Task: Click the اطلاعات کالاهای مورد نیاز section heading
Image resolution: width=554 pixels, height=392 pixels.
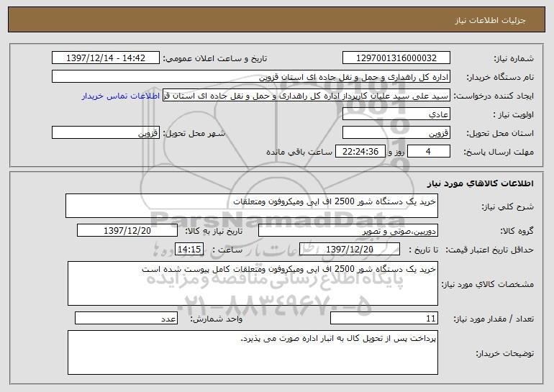Action: click(480, 183)
